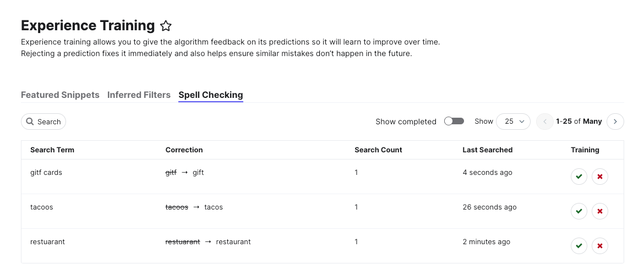Switch to the Featured Snippets tab
This screenshot has height=275, width=644.
pos(60,95)
